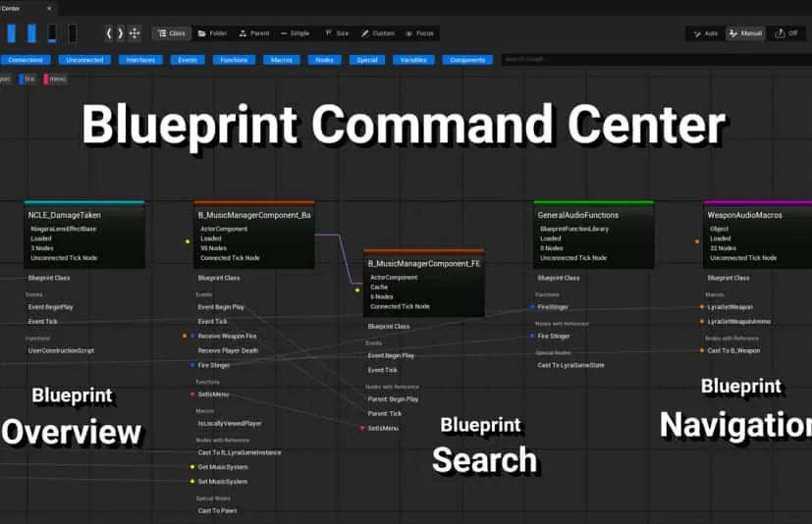Toggle the Special filter
Viewport: 812px width, 524px height.
(367, 60)
